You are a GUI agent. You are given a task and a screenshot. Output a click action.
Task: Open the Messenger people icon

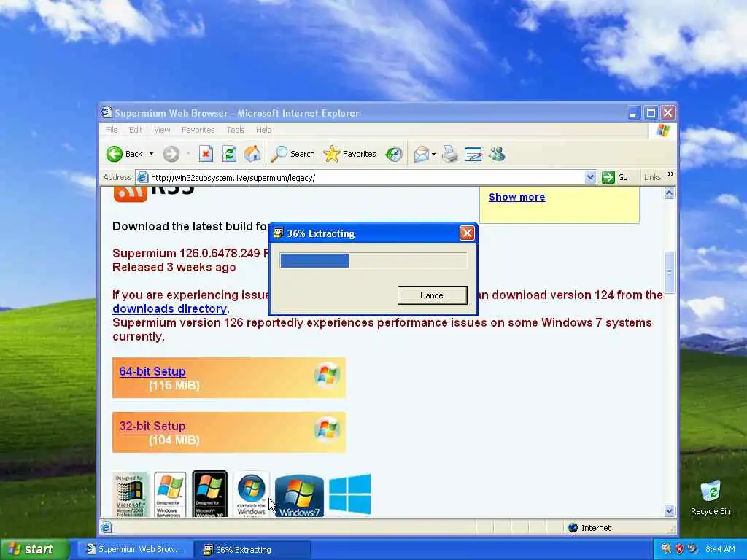[497, 154]
